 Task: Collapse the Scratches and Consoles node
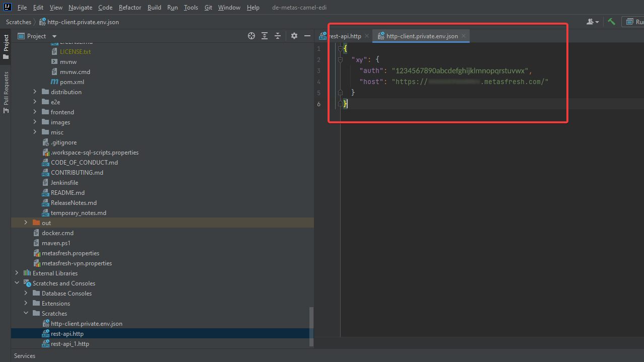click(x=17, y=283)
